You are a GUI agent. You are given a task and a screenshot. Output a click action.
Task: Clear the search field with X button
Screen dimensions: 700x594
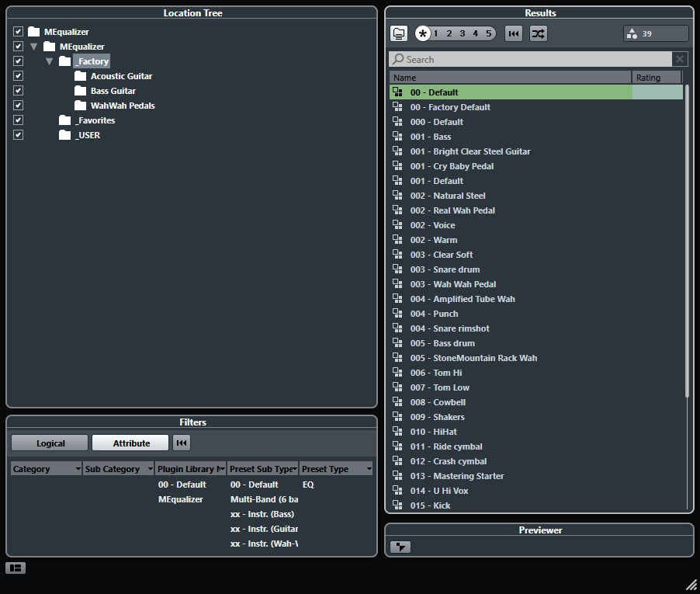[680, 59]
